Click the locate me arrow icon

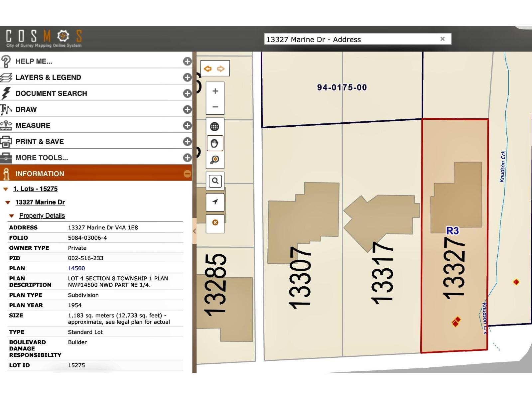click(215, 202)
